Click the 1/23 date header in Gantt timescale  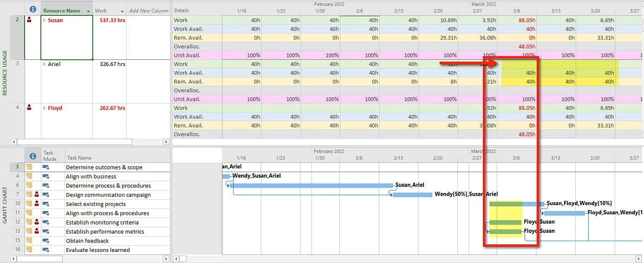tap(280, 158)
